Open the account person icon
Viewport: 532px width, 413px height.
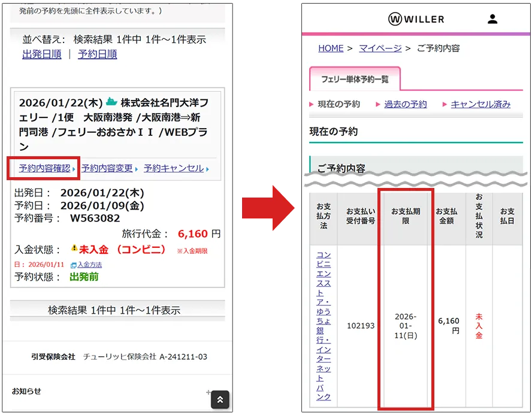pyautogui.click(x=492, y=19)
